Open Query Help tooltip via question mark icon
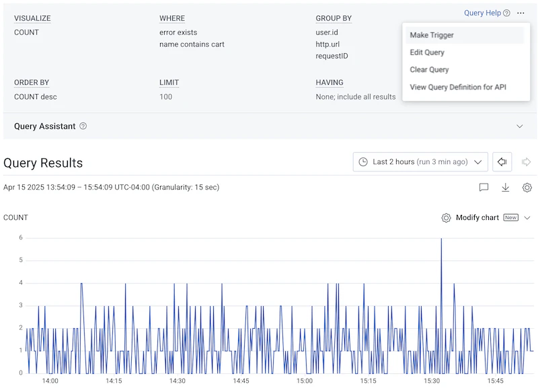538x392 pixels. click(x=508, y=13)
